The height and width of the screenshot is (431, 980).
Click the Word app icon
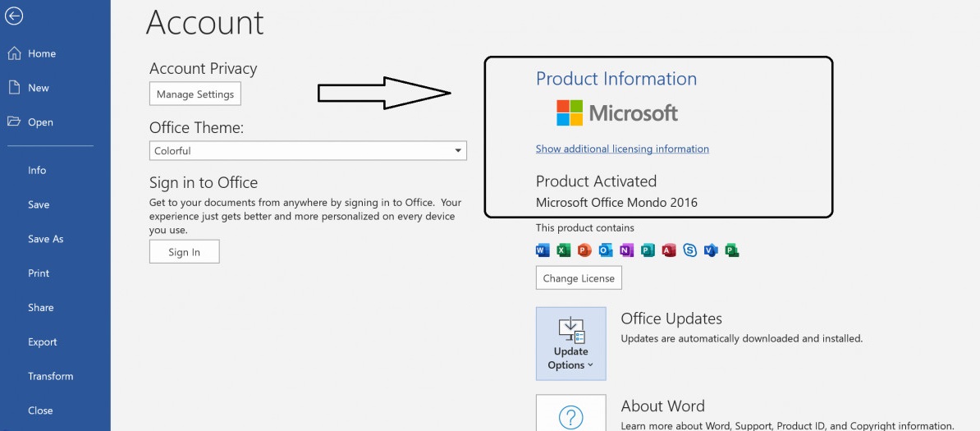[x=543, y=250]
